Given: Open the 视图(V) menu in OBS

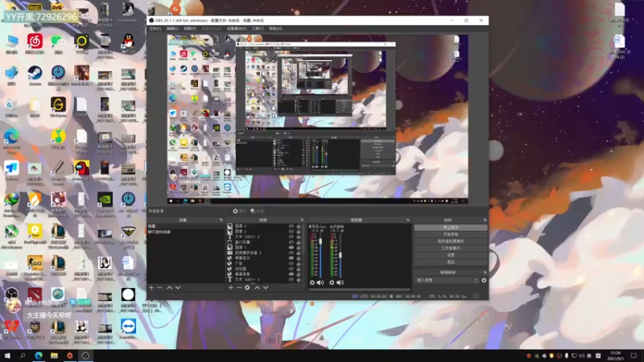Looking at the screenshot, I should (x=190, y=29).
